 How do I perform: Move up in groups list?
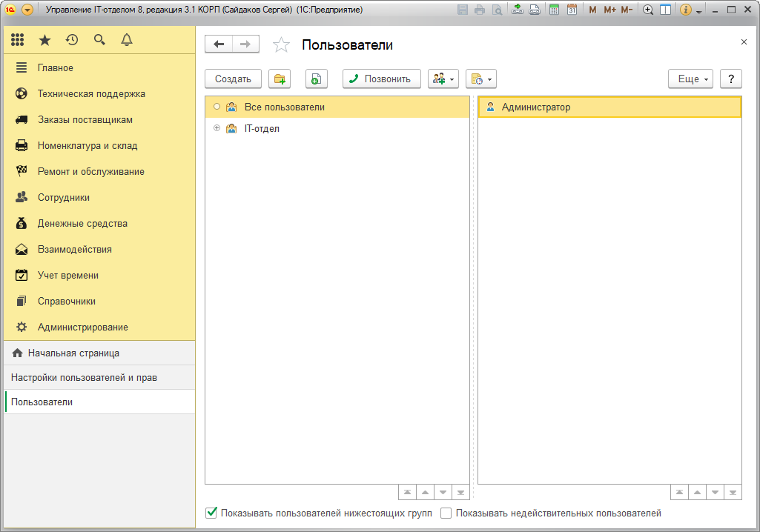pos(425,492)
